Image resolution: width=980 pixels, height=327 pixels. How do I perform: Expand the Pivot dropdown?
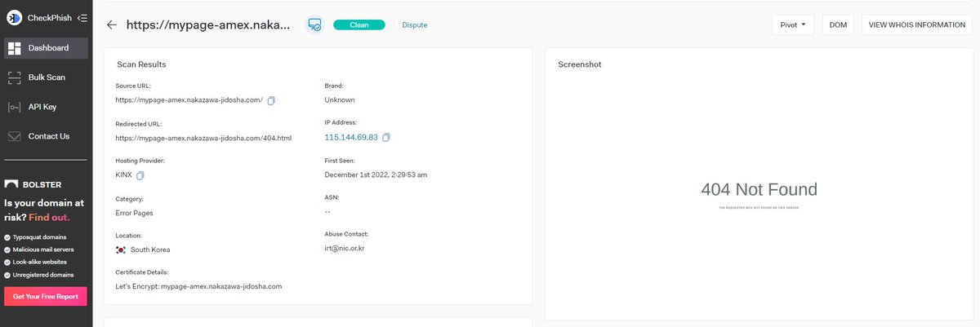(792, 24)
